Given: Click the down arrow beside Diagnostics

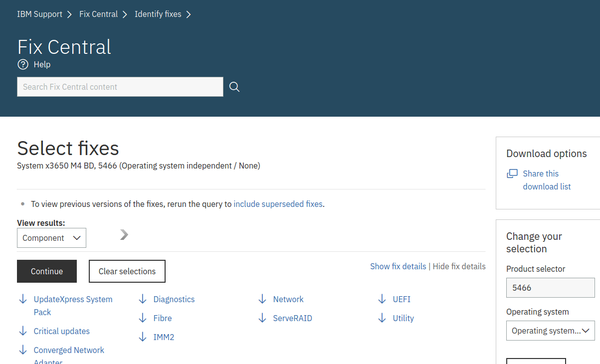Looking at the screenshot, I should pos(143,299).
